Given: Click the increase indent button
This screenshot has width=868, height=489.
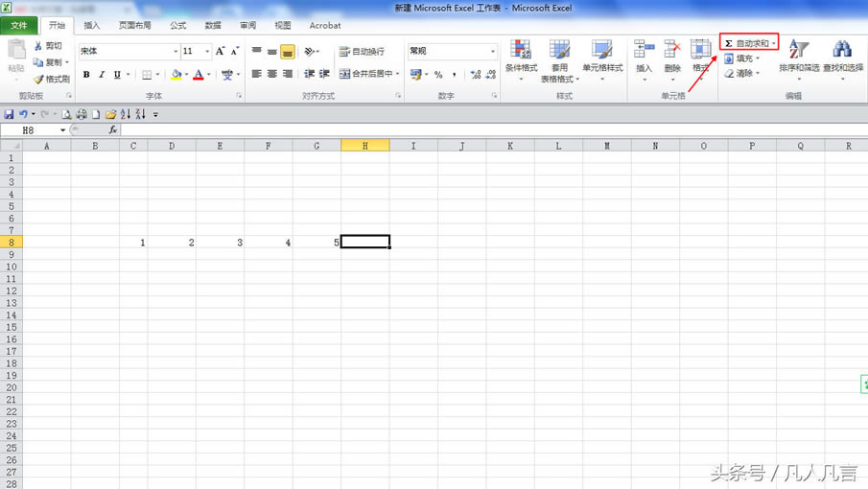Looking at the screenshot, I should pos(324,74).
